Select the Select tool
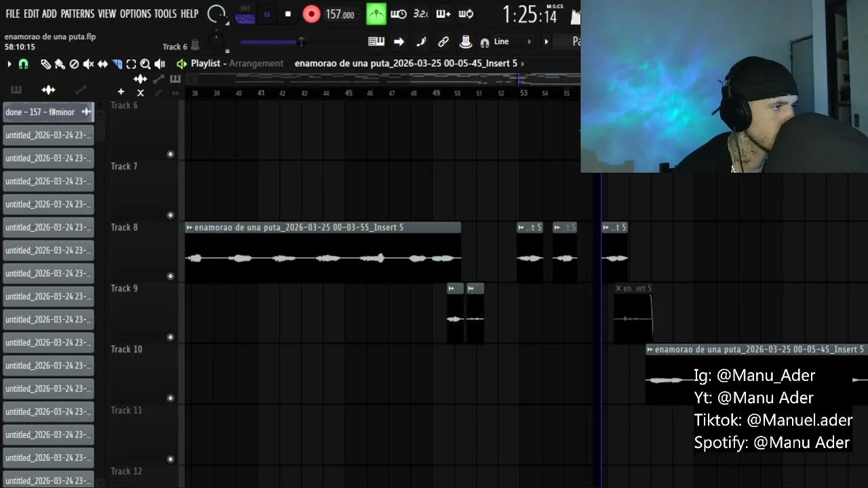This screenshot has width=868, height=488. tap(131, 64)
